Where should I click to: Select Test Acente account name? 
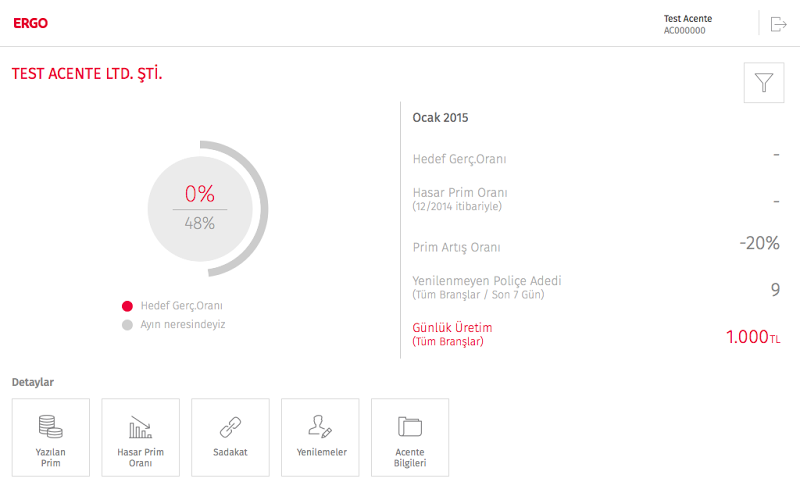tap(688, 19)
